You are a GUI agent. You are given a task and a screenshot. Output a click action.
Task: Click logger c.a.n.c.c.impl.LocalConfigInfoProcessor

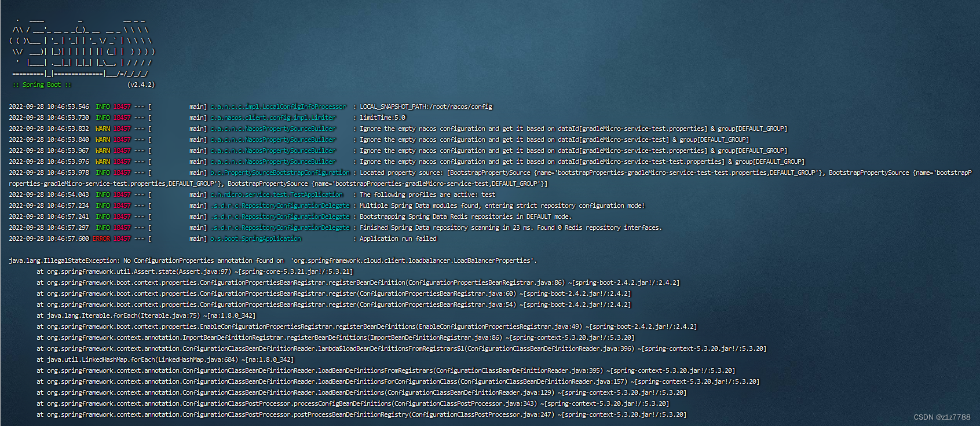click(x=278, y=106)
